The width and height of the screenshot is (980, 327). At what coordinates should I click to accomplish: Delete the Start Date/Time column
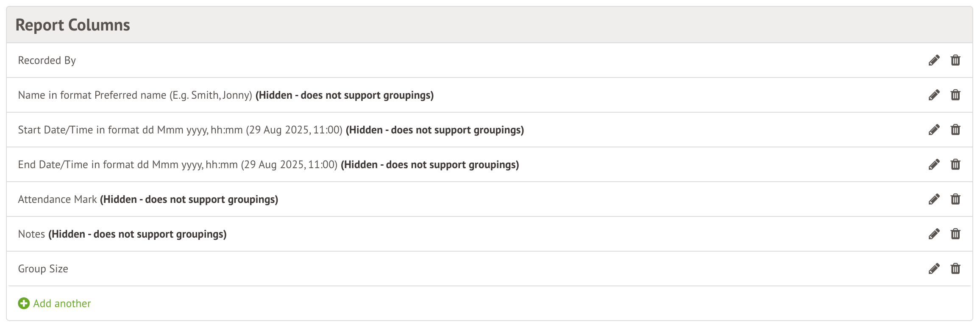click(955, 130)
